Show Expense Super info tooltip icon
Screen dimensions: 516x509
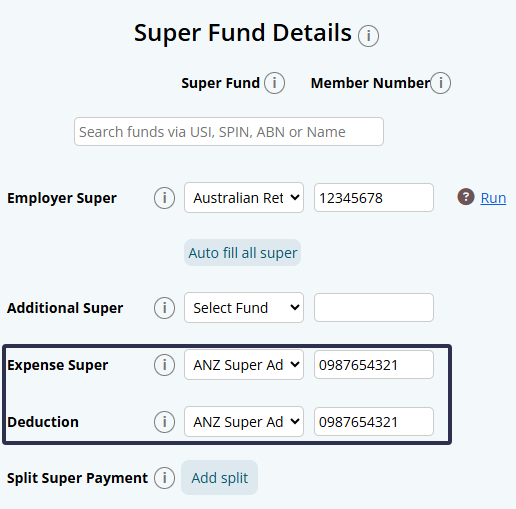[x=164, y=365]
